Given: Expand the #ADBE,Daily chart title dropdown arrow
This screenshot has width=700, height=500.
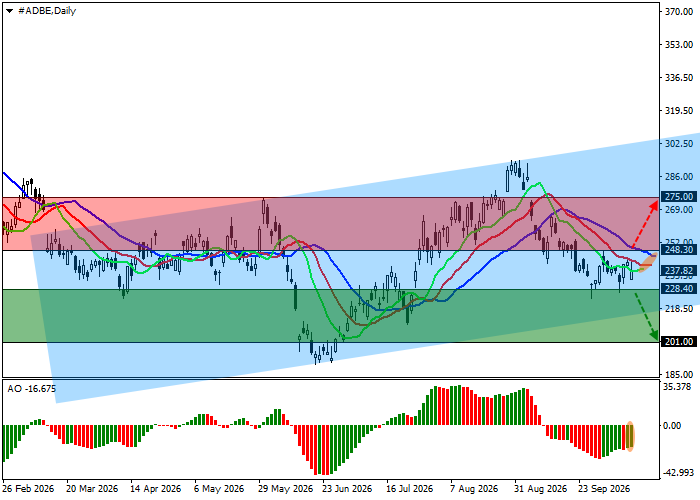Looking at the screenshot, I should [x=9, y=11].
